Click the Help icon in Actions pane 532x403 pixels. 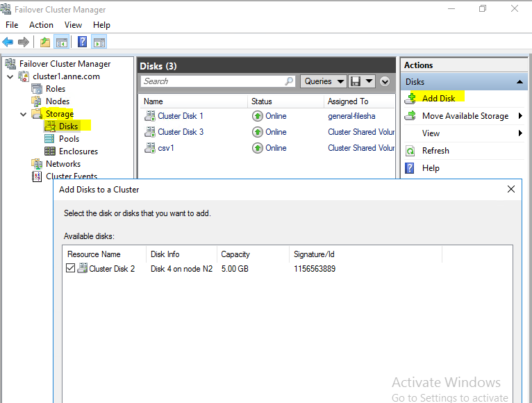tap(410, 168)
